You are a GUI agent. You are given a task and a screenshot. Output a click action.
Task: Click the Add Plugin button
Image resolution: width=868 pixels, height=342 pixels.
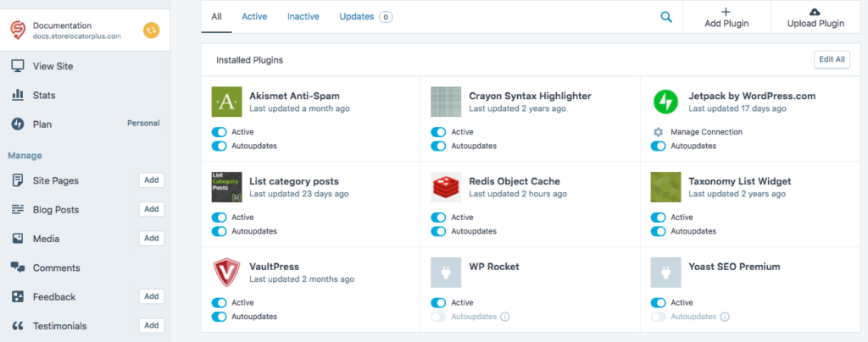(726, 17)
